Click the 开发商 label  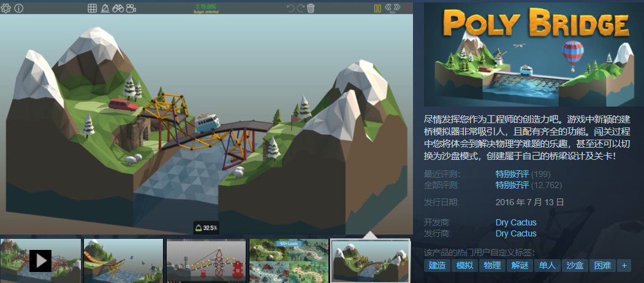438,222
